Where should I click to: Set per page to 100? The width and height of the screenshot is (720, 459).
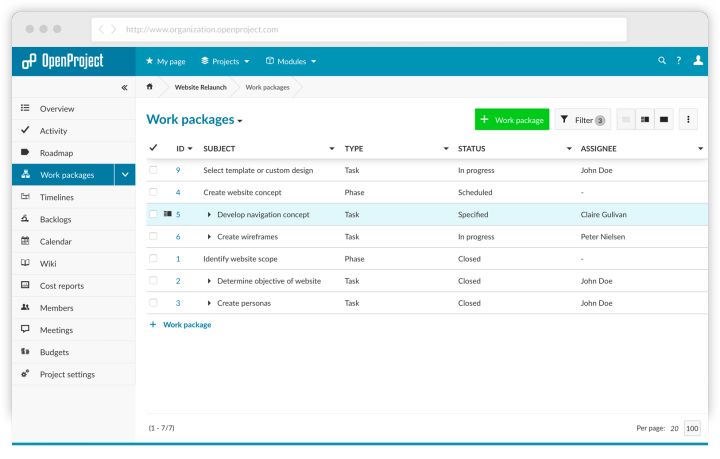[x=692, y=428]
